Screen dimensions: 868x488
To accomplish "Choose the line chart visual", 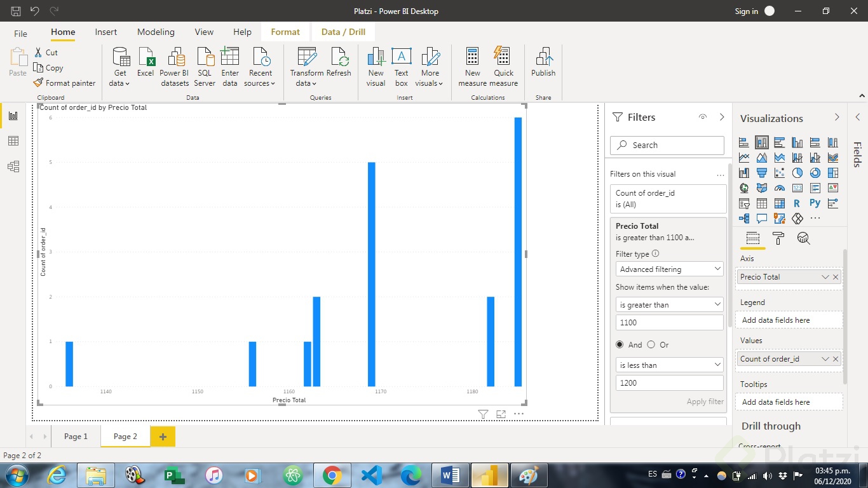I will click(744, 158).
